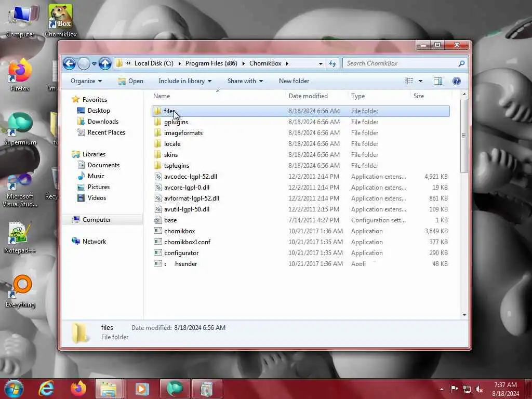Switch to Supermium in the taskbar
Image resolution: width=532 pixels, height=399 pixels.
(x=175, y=389)
